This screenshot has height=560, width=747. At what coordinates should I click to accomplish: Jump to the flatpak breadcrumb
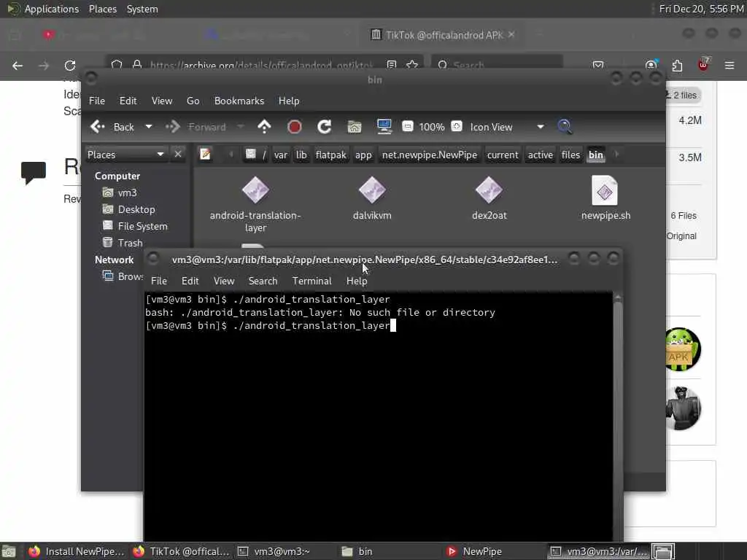pos(331,155)
